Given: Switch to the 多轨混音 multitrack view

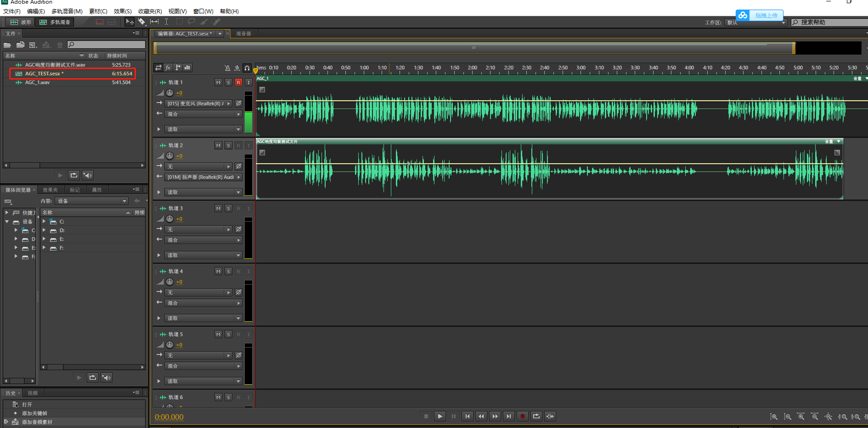Looking at the screenshot, I should point(55,22).
